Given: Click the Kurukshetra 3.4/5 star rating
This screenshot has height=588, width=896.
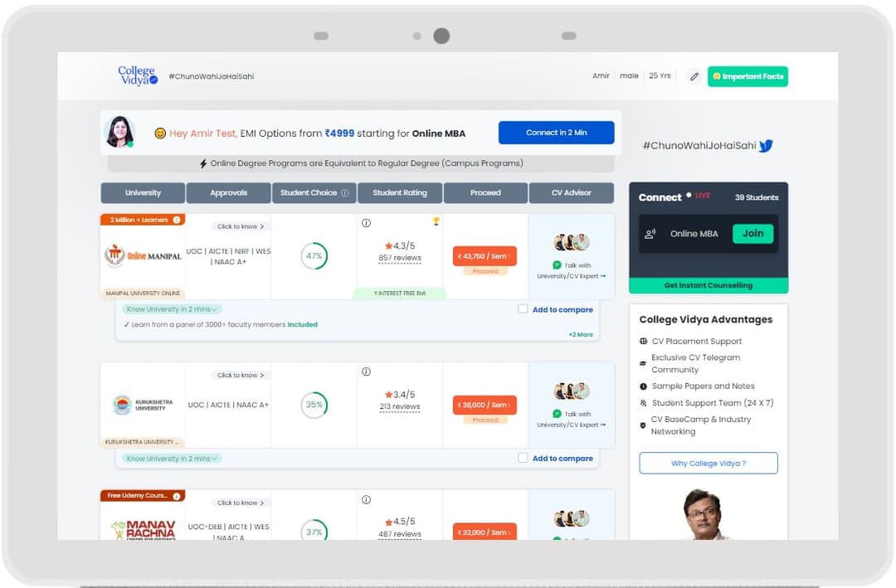Looking at the screenshot, I should point(400,394).
